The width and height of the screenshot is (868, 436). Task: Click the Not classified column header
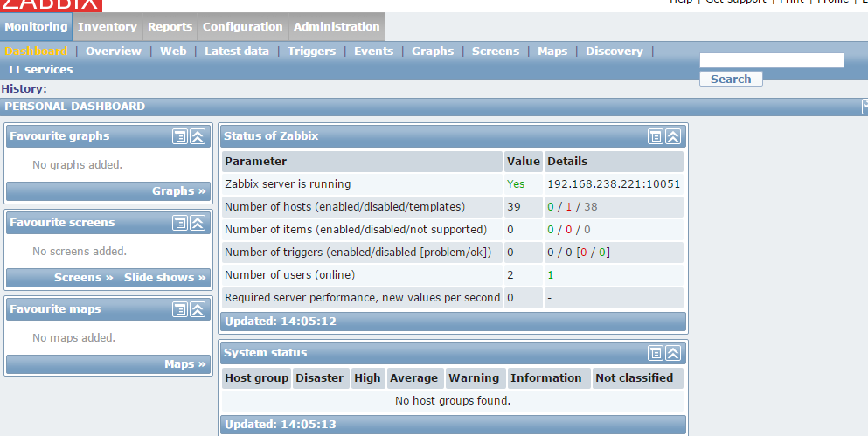(x=638, y=378)
